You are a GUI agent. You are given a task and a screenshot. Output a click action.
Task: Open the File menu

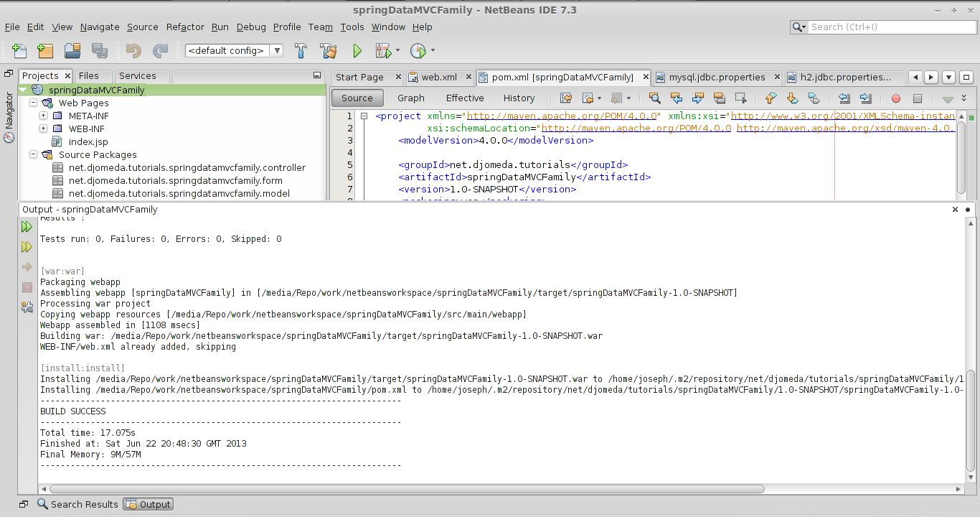12,27
